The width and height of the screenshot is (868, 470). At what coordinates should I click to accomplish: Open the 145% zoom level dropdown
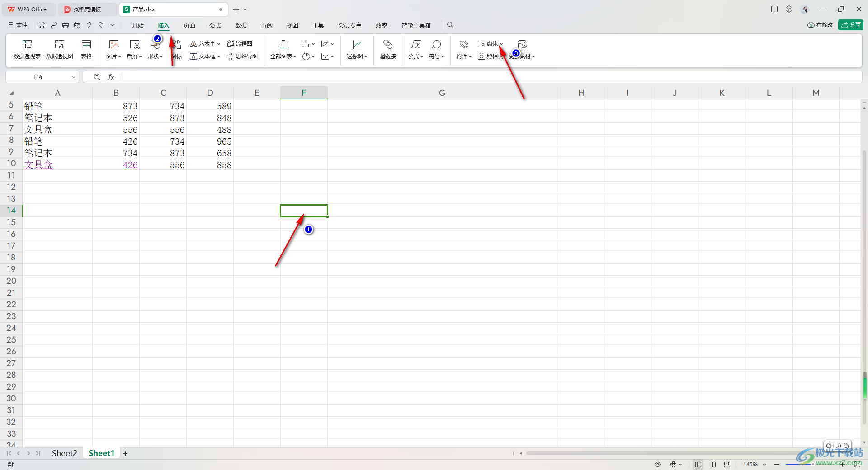(x=755, y=465)
